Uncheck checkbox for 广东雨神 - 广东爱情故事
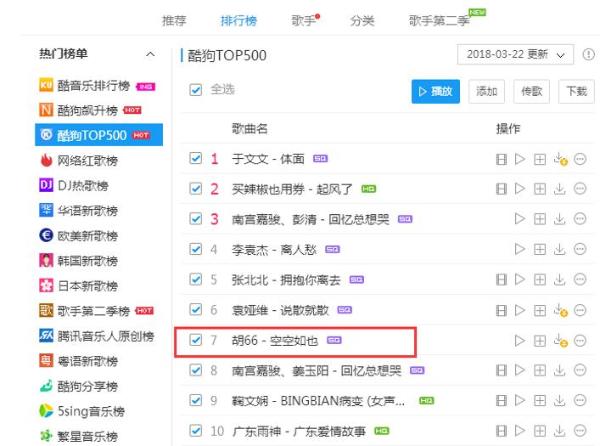 point(196,433)
